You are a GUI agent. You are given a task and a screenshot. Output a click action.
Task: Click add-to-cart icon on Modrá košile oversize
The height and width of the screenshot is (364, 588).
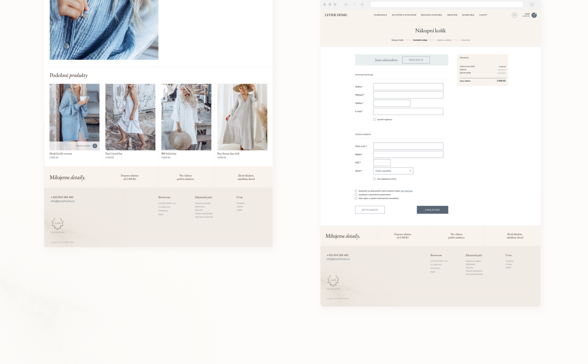(95, 146)
